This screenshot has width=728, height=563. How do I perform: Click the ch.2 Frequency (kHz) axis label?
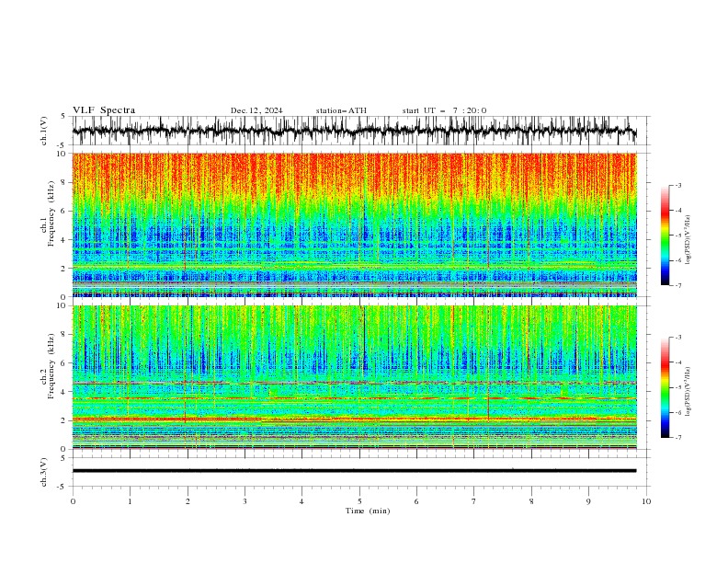pyautogui.click(x=48, y=366)
